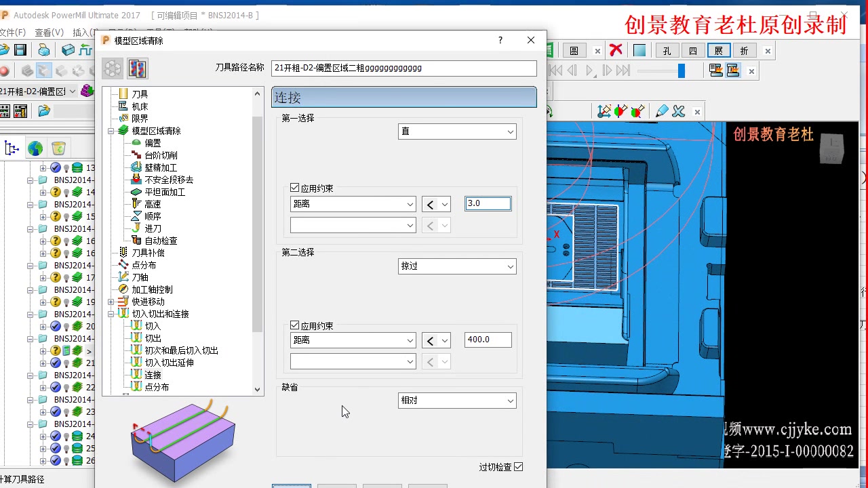
Task: Open the 查看(V) menu
Action: (49, 33)
